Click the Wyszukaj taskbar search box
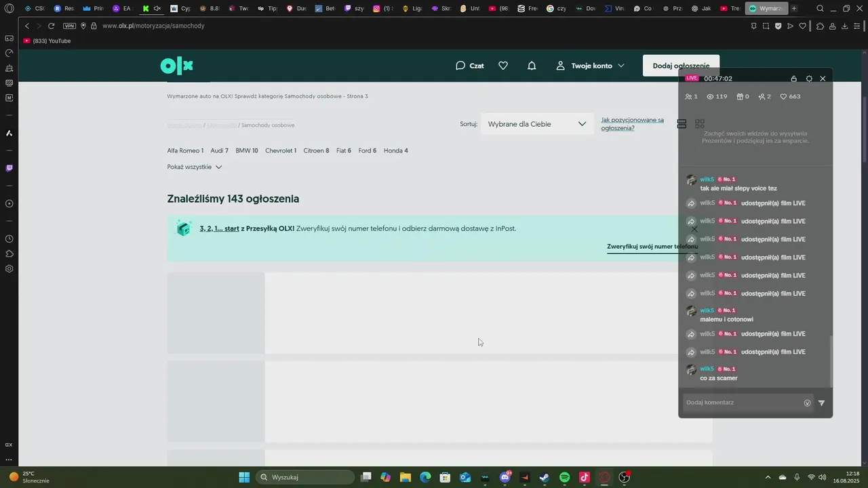The image size is (868, 488). 305,477
